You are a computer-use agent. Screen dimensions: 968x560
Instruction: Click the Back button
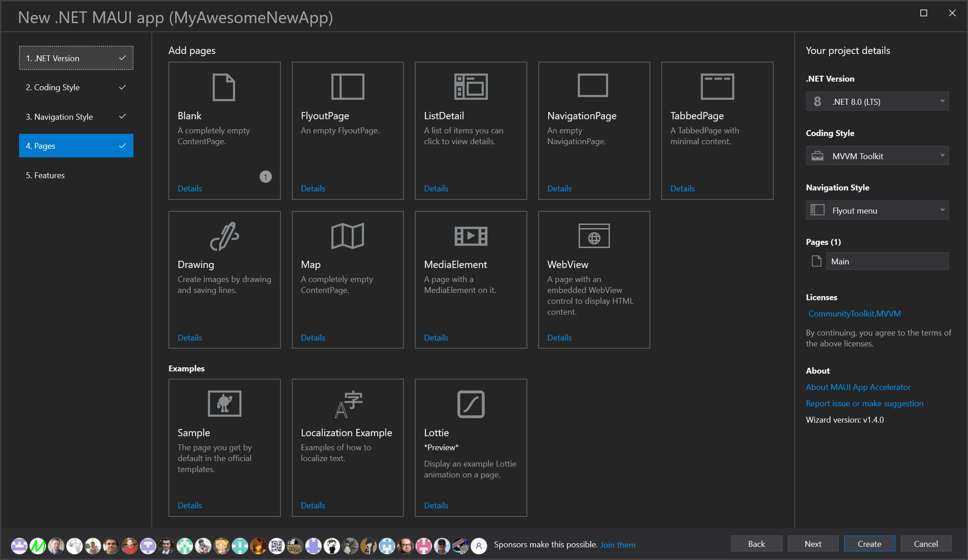coord(757,544)
